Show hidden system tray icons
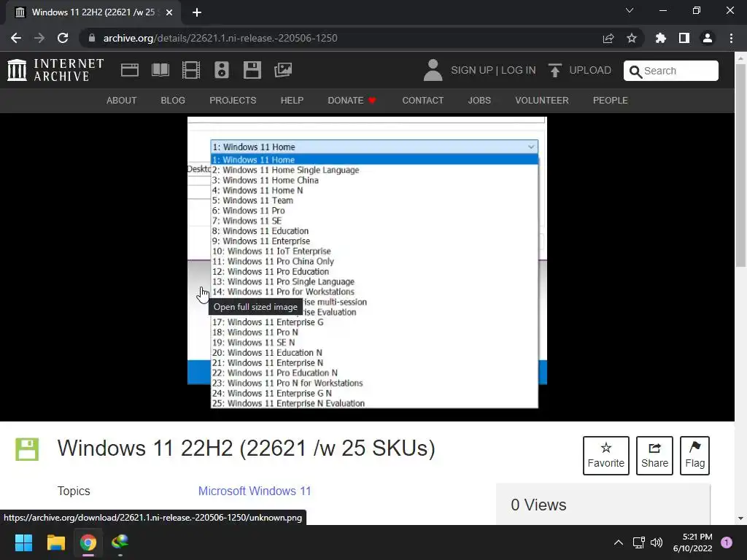Image resolution: width=747 pixels, height=560 pixels. pos(619,542)
